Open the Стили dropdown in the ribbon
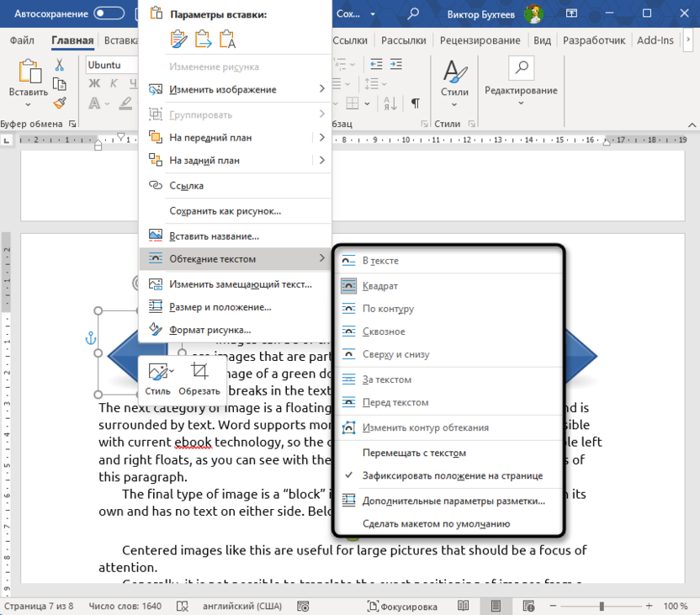Viewport: 700px width, 615px height. (454, 84)
